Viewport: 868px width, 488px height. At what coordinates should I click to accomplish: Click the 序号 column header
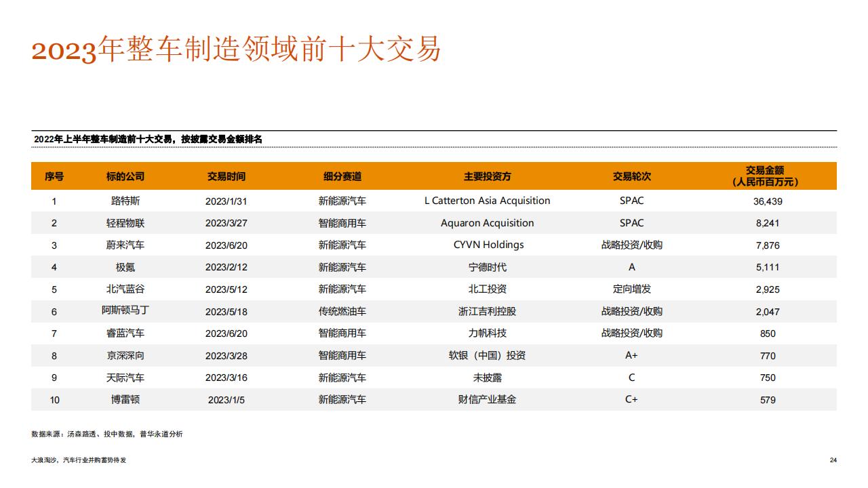tap(54, 176)
